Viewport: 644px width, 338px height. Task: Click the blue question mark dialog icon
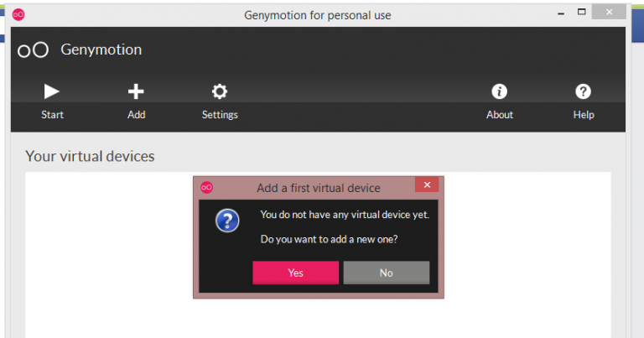(227, 221)
